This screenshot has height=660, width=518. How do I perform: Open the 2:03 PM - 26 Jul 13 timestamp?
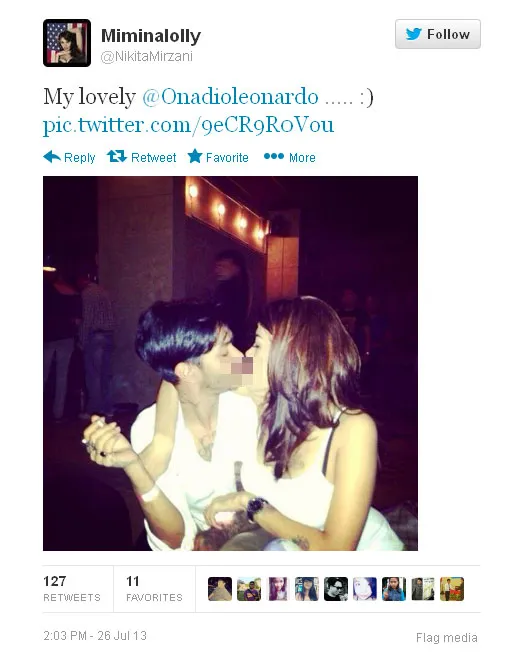point(95,636)
